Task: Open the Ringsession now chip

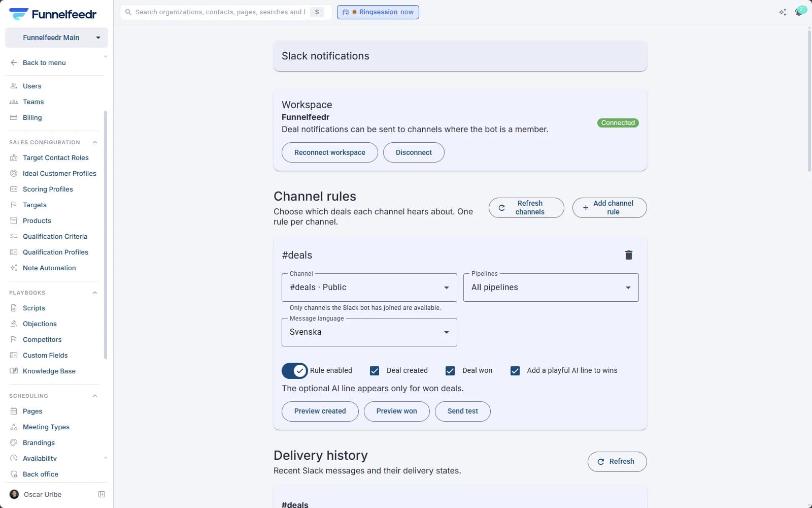Action: point(378,12)
